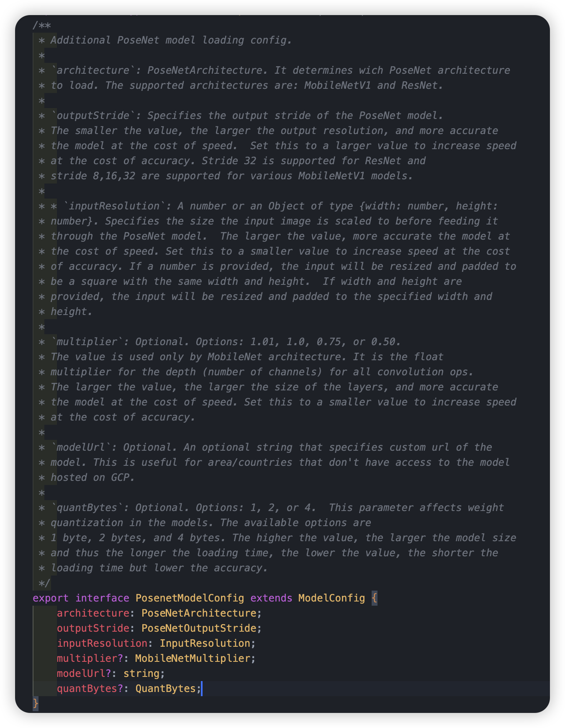Image resolution: width=565 pixels, height=728 pixels.
Task: Click the architecture property name
Action: tap(93, 613)
